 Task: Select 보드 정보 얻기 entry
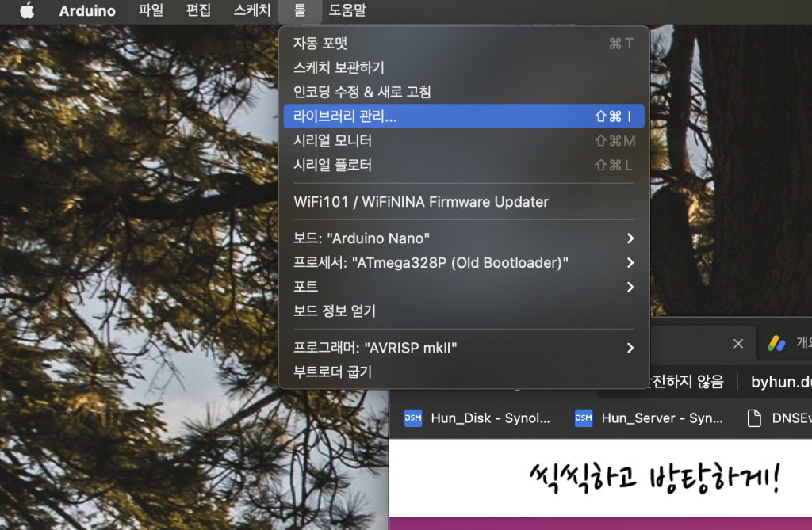click(x=464, y=311)
